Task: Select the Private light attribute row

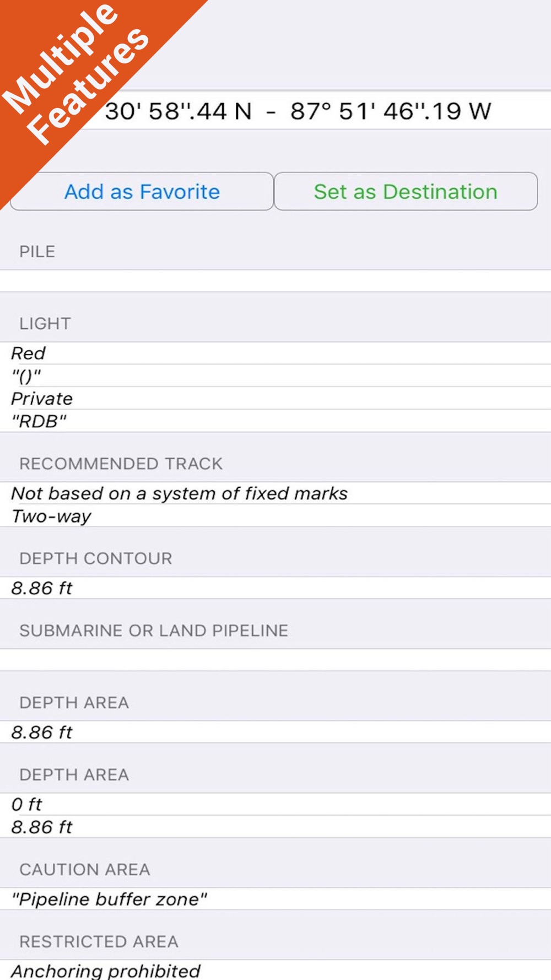Action: coord(275,399)
